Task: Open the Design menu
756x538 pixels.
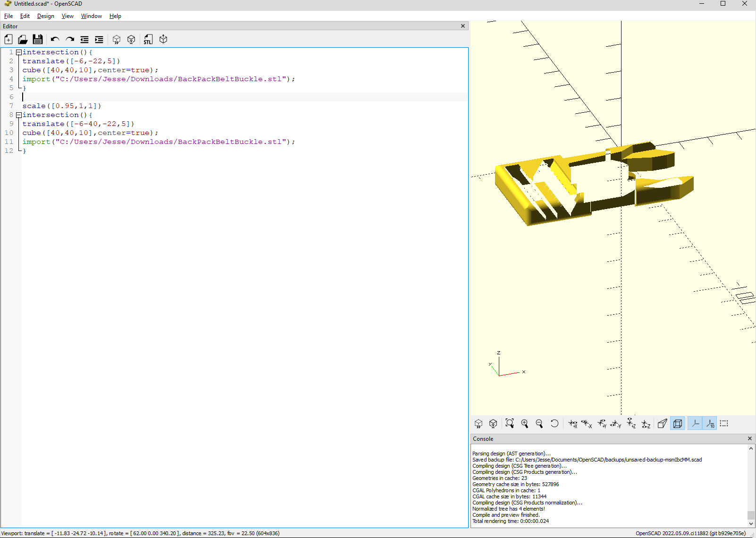Action: (x=45, y=16)
